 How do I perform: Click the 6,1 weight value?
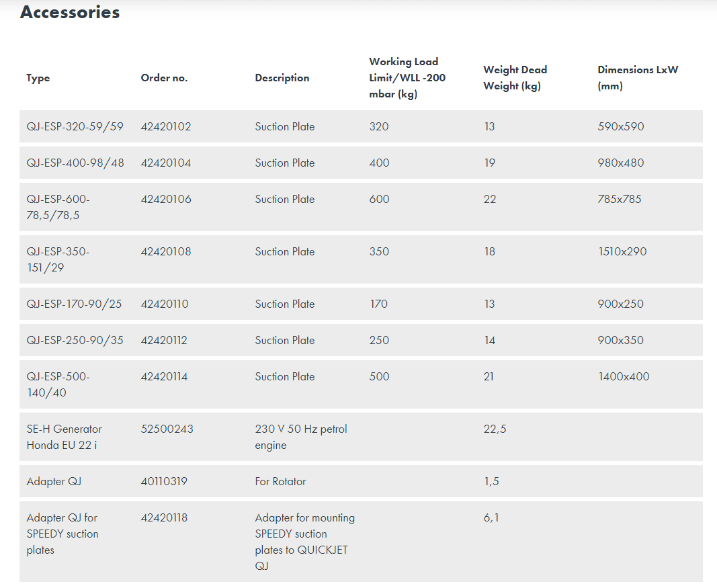coord(491,517)
